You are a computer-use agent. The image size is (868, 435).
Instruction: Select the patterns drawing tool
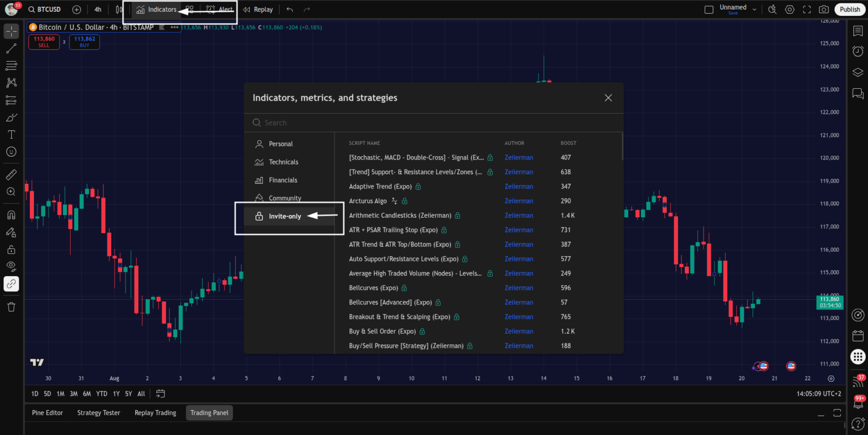point(11,83)
